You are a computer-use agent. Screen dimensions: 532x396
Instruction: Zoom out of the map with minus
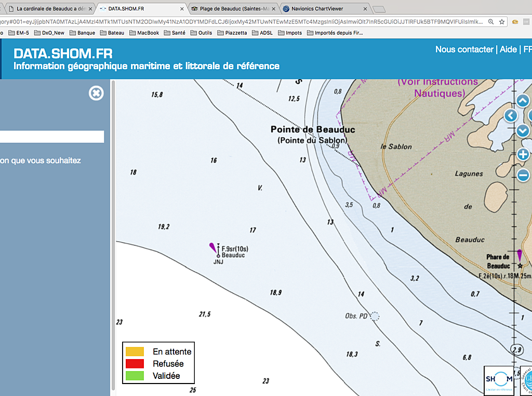(x=523, y=175)
